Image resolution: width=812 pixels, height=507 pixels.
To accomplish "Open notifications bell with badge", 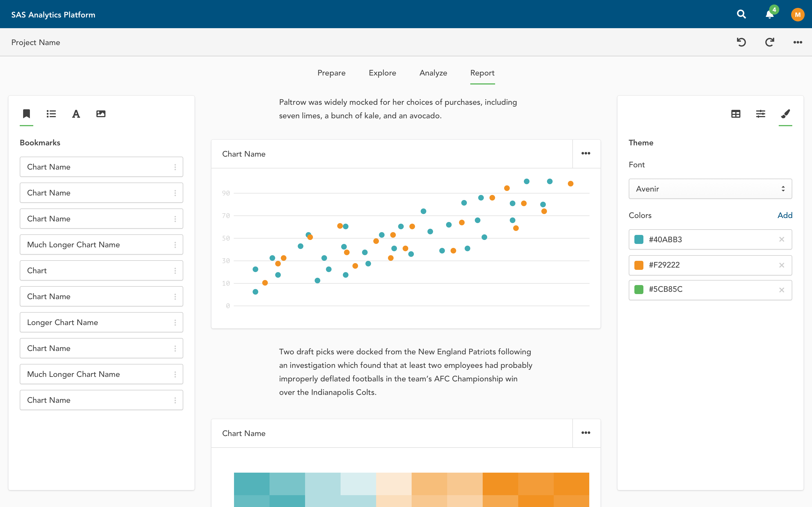I will click(769, 14).
